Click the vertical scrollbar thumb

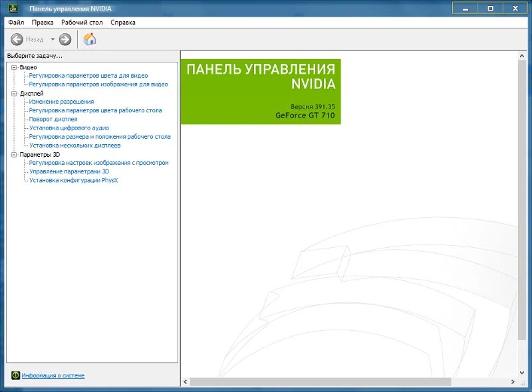522,200
